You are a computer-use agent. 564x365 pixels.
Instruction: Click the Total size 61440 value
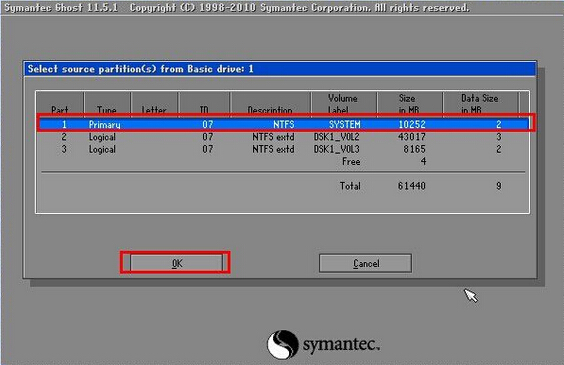point(411,186)
